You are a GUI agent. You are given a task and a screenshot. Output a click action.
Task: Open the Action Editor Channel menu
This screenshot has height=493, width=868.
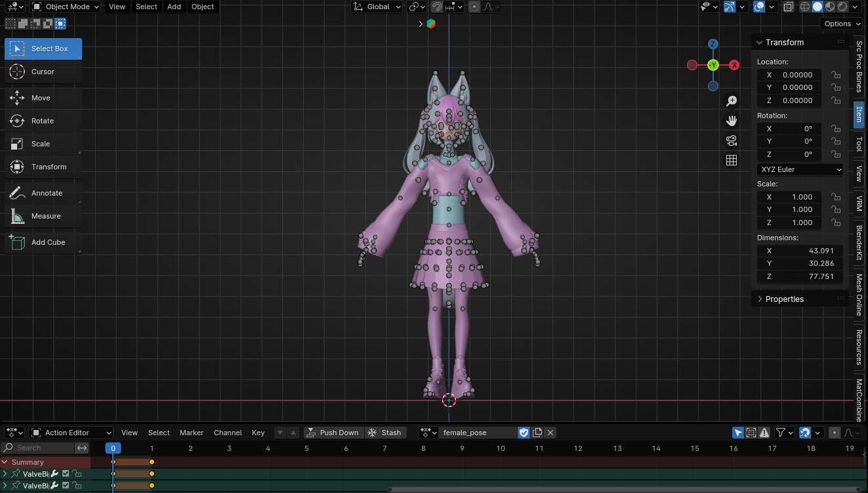pyautogui.click(x=228, y=433)
